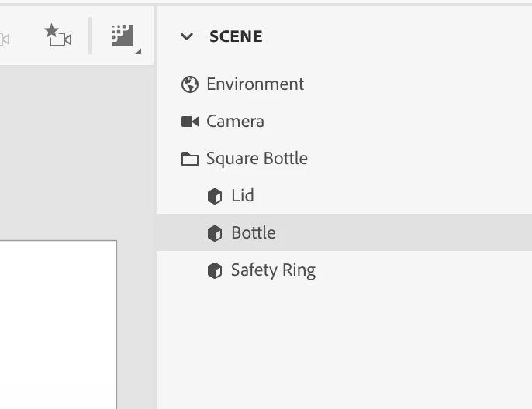Click the Camera icon in Scene
This screenshot has width=532, height=409.
pyautogui.click(x=190, y=122)
